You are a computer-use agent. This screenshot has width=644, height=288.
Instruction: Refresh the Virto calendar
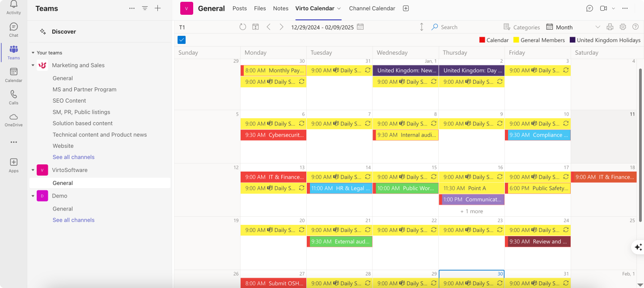(242, 27)
